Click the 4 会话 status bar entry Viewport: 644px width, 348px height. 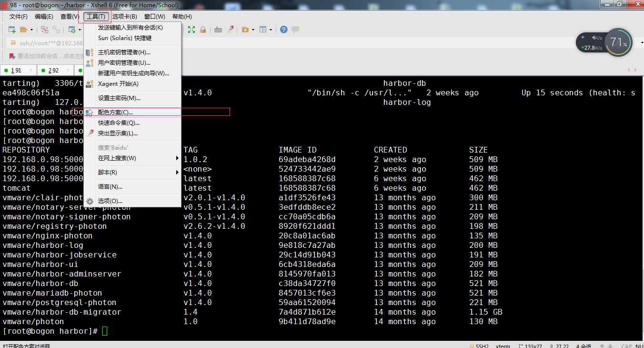click(584, 345)
